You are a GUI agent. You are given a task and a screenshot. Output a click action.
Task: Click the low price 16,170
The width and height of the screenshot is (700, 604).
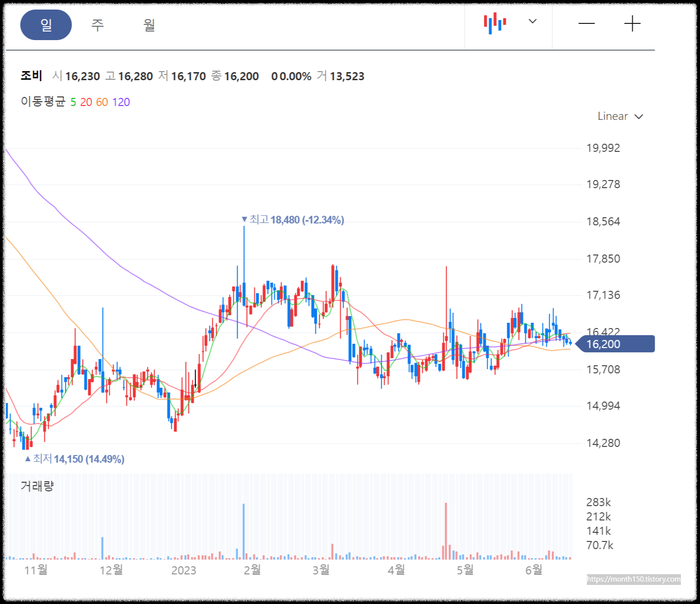pyautogui.click(x=188, y=76)
